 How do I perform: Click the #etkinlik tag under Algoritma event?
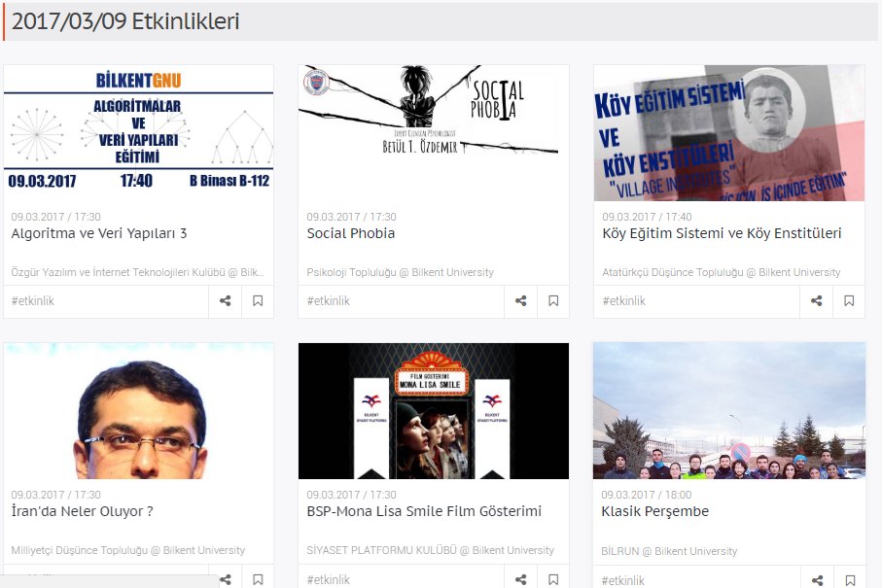coord(33,301)
